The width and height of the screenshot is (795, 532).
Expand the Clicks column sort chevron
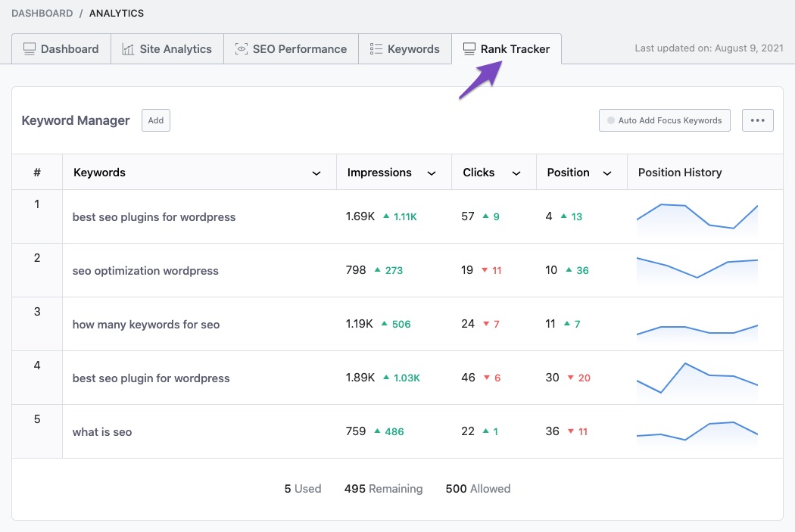tap(516, 173)
